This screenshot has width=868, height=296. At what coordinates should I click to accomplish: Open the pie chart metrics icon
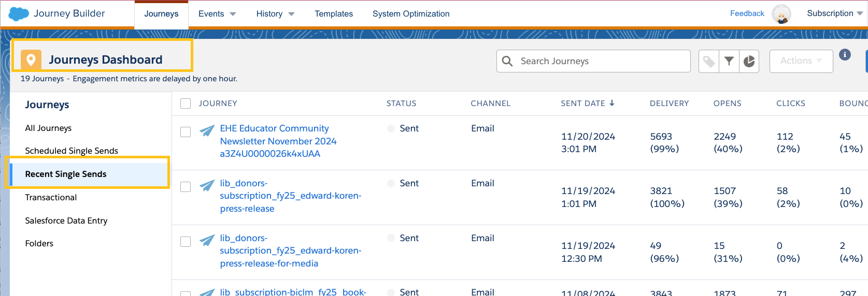[x=749, y=62]
